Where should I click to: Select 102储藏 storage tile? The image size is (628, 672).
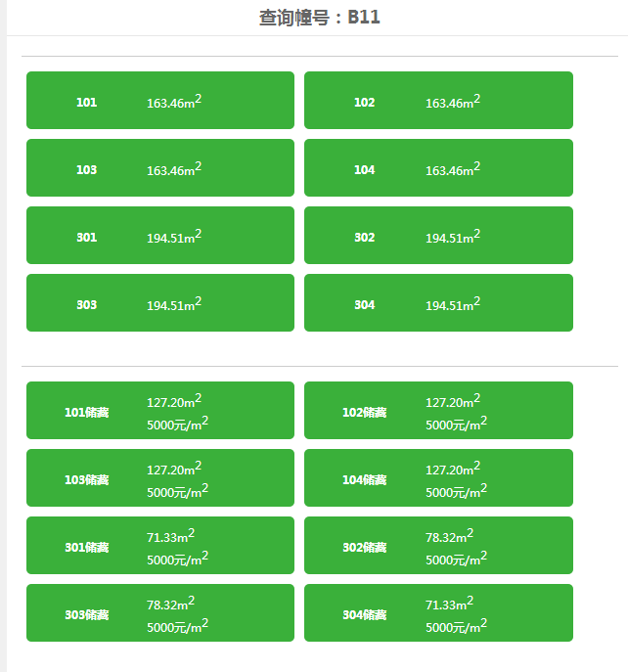(x=438, y=410)
